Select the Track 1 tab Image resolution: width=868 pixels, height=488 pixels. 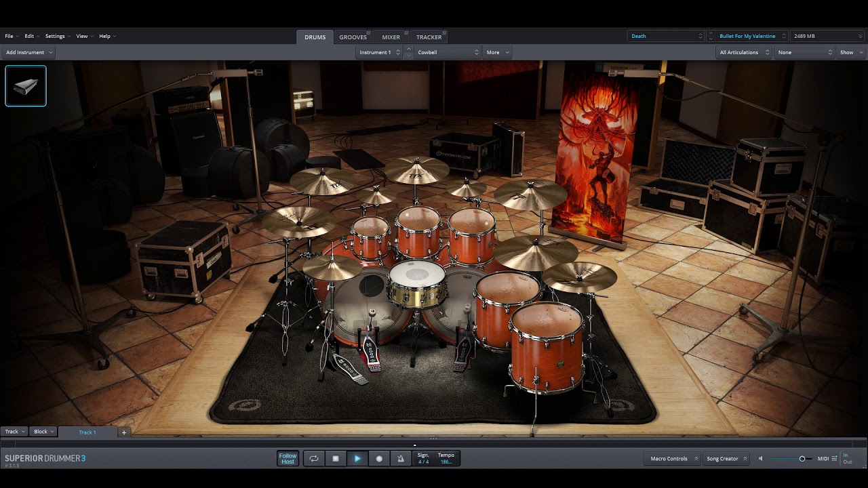[87, 432]
